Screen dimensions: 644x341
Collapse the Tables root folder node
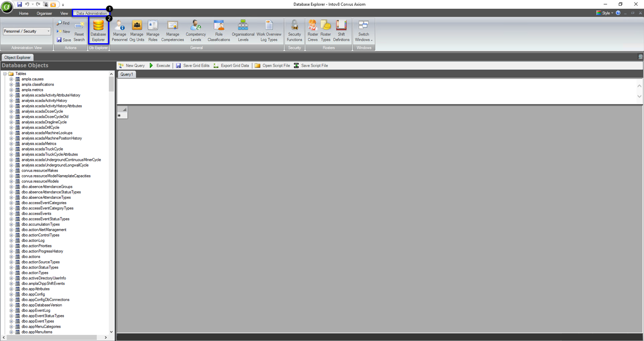click(5, 74)
